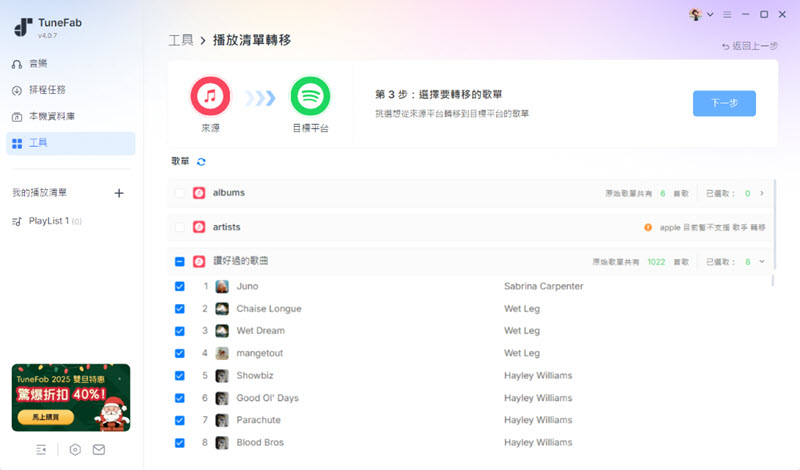Click the 讚好過的歌曲 Apple Music icon
800x470 pixels.
pyautogui.click(x=199, y=262)
